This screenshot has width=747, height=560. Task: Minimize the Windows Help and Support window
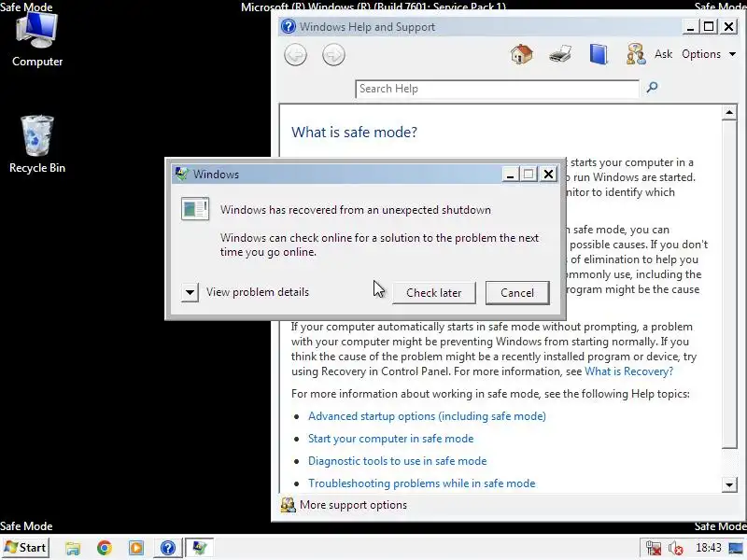690,26
